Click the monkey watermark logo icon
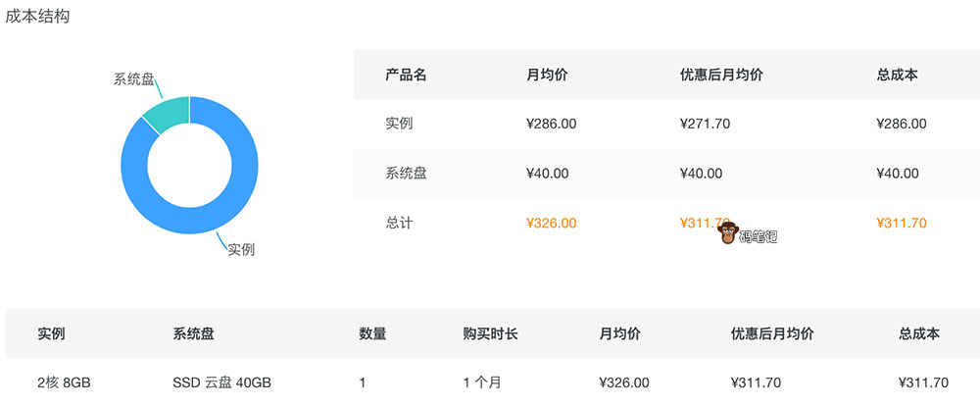 pyautogui.click(x=727, y=233)
